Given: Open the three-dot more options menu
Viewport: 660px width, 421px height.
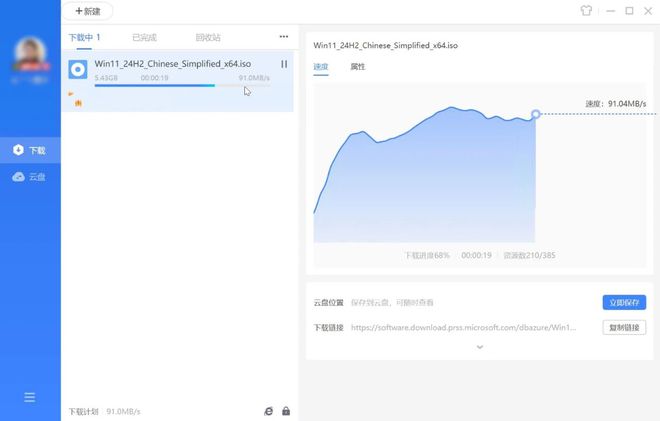Looking at the screenshot, I should pos(283,37).
